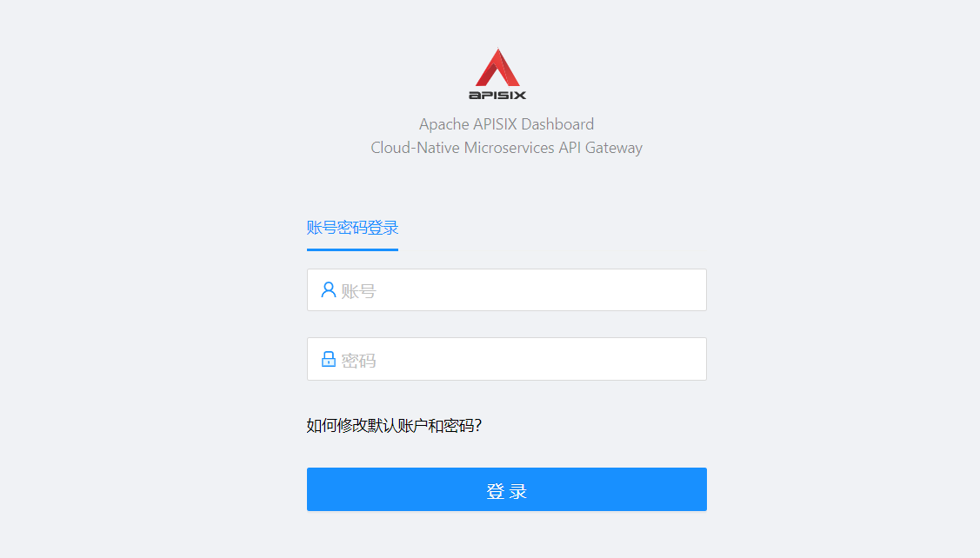
Task: Focus the 密码 password input field
Action: point(507,359)
